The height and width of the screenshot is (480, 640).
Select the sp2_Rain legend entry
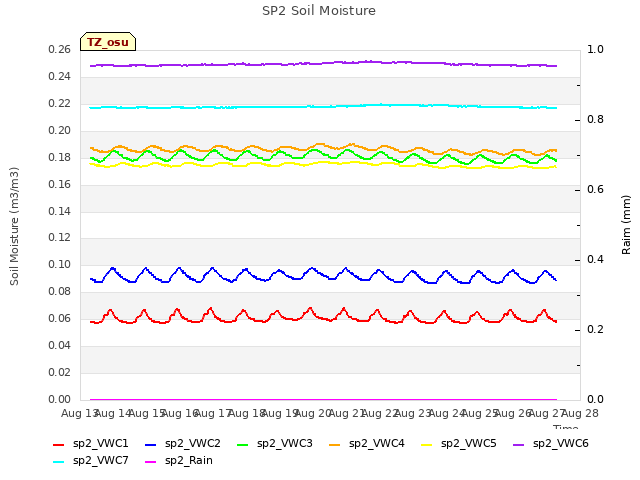click(x=179, y=461)
